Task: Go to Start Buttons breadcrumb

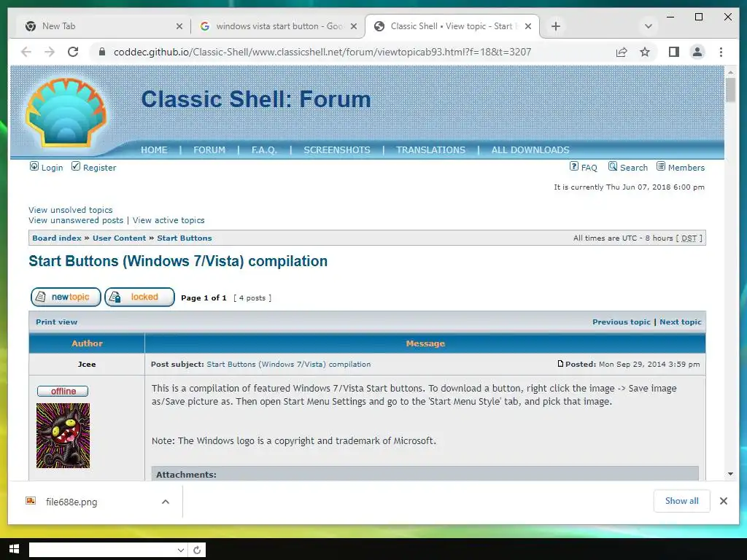Action: (x=185, y=238)
